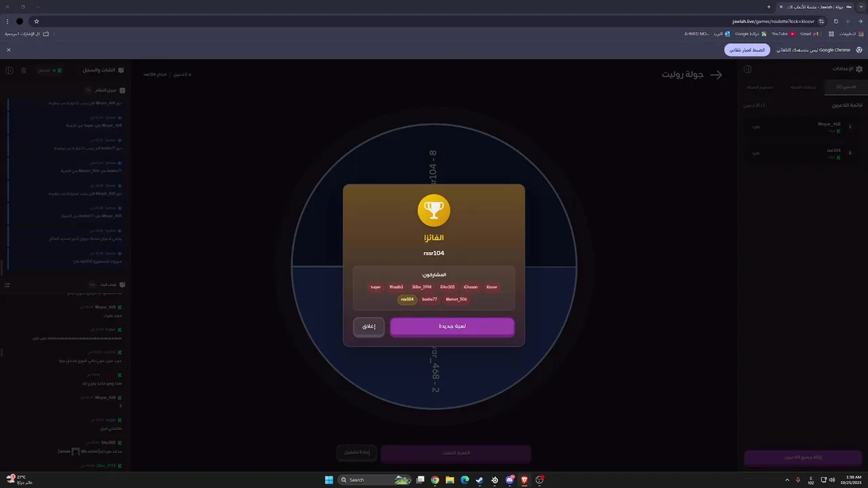Select participant chip tuqer
The image size is (868, 488).
[x=376, y=287]
